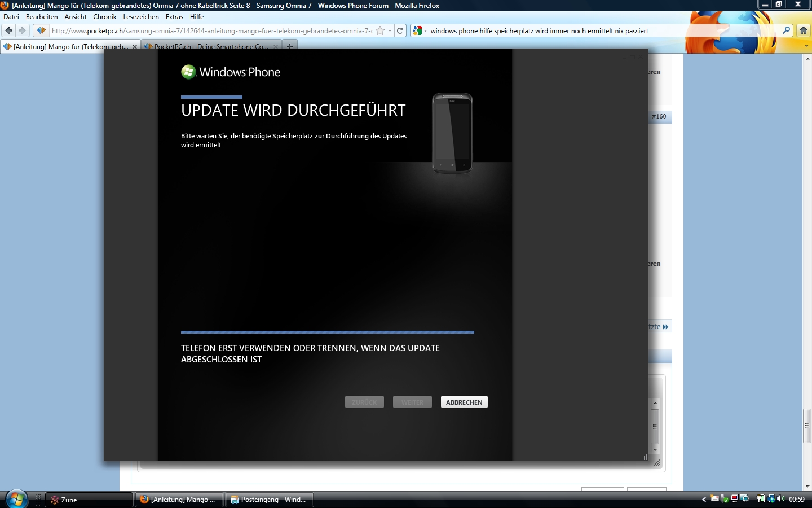The image size is (812, 508).
Task: Open Zune from the taskbar
Action: [89, 500]
